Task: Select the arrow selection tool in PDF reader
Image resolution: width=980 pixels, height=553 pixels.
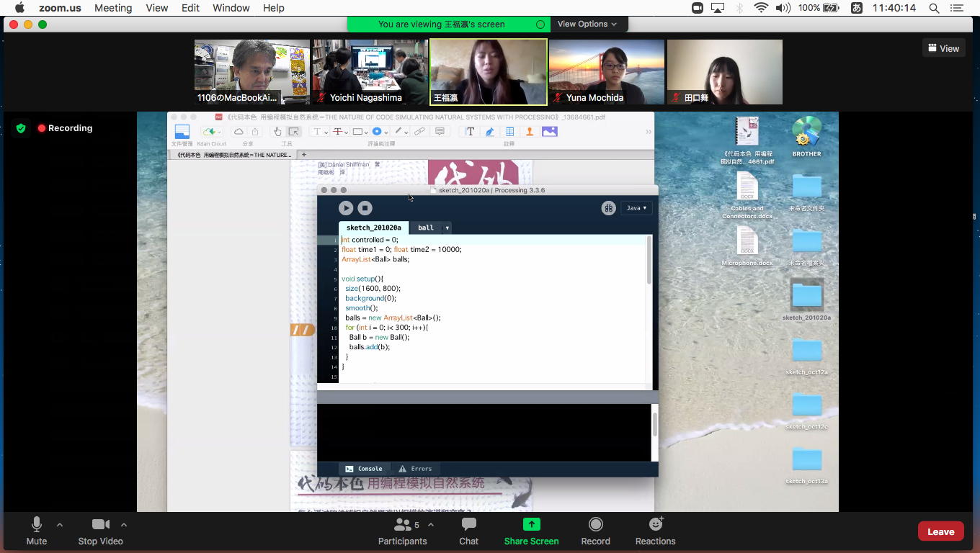Action: [293, 132]
